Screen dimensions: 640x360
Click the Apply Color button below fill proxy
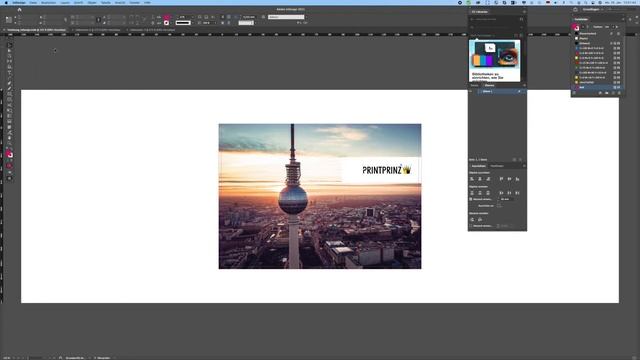(9, 166)
